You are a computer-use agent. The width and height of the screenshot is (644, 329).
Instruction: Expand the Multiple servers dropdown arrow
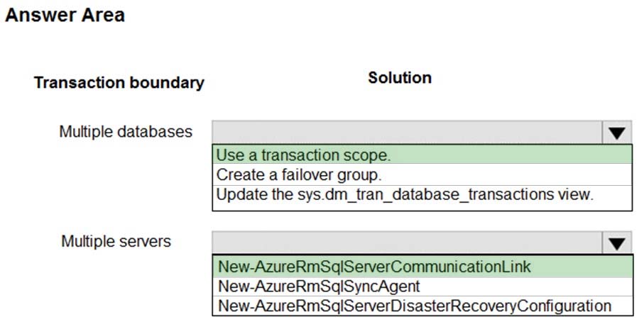[616, 243]
